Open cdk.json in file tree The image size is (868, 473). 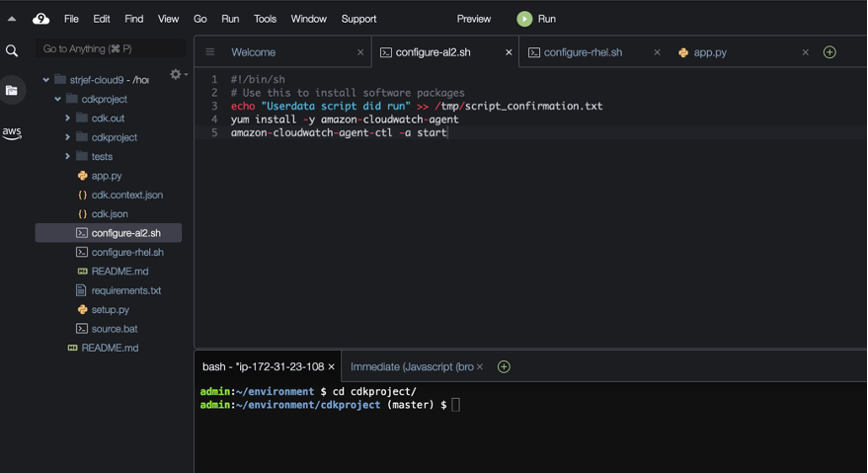coord(110,214)
